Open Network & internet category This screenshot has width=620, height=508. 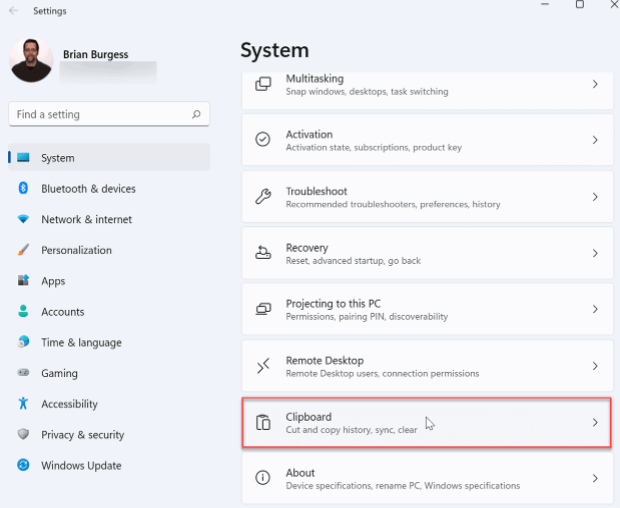coord(109,219)
